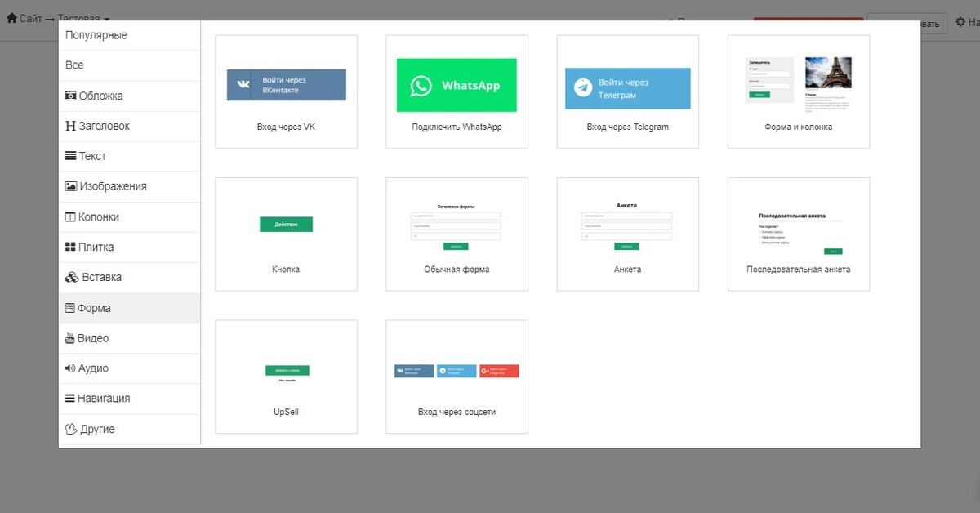Add the UpSell block
This screenshot has width=980, height=513.
point(286,377)
